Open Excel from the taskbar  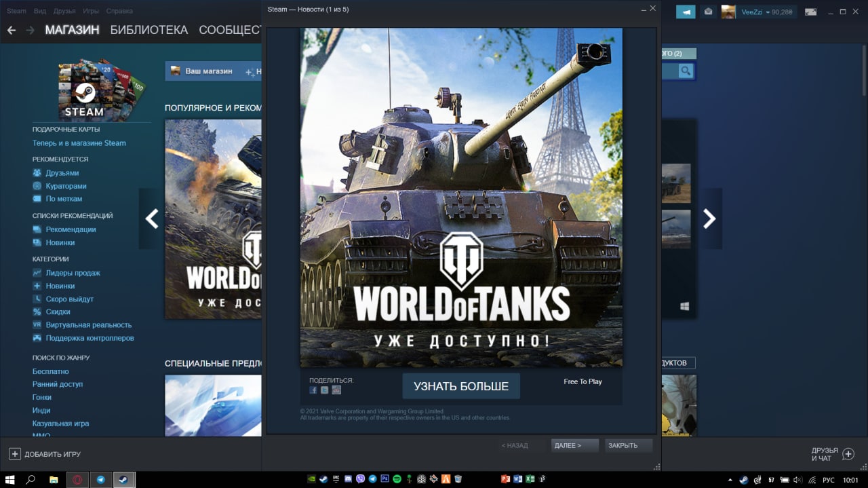[530, 479]
